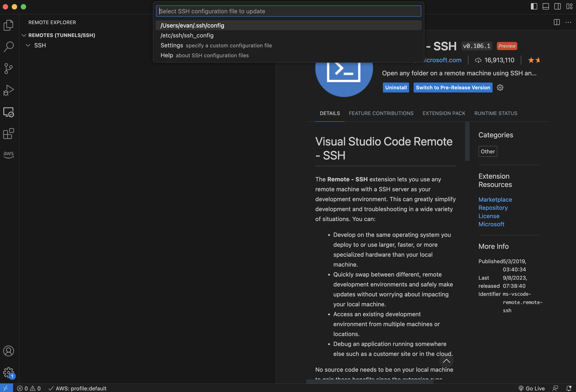576x392 pixels.
Task: Click Go Live in status bar
Action: pyautogui.click(x=532, y=388)
